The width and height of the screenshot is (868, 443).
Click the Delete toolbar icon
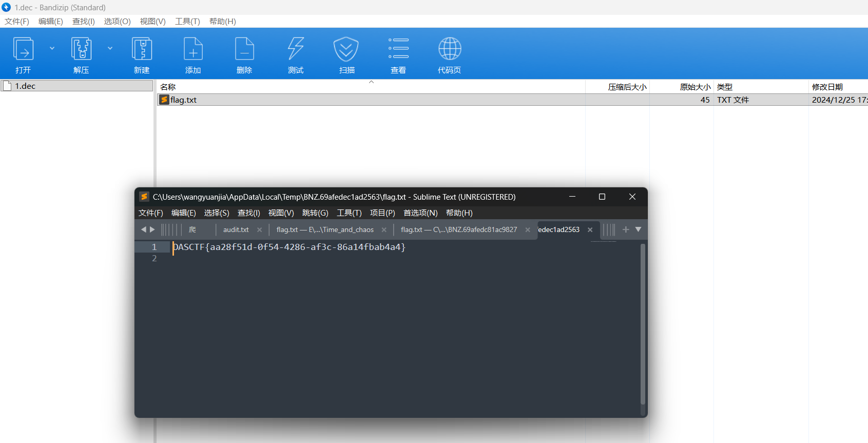244,49
